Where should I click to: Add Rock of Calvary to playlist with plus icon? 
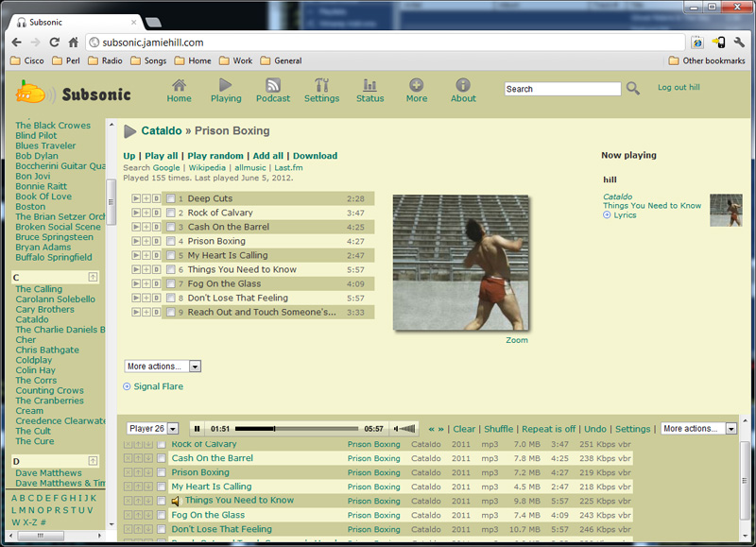click(x=146, y=213)
